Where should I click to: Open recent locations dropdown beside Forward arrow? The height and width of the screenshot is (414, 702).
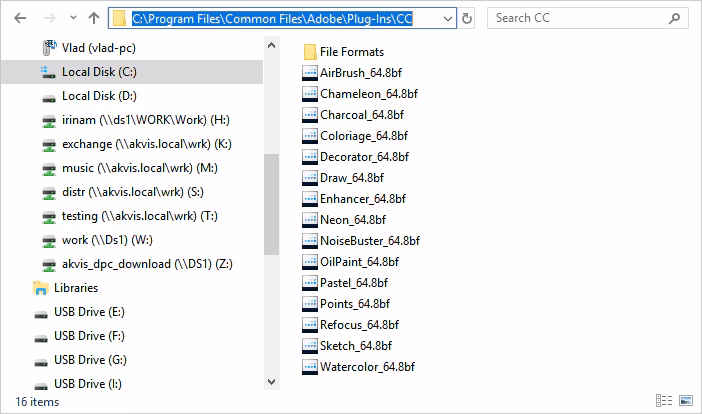click(71, 18)
